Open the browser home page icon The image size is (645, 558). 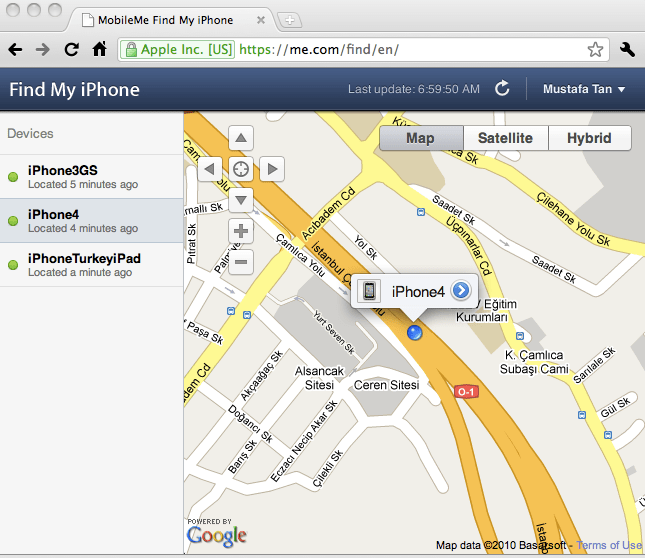coord(100,49)
